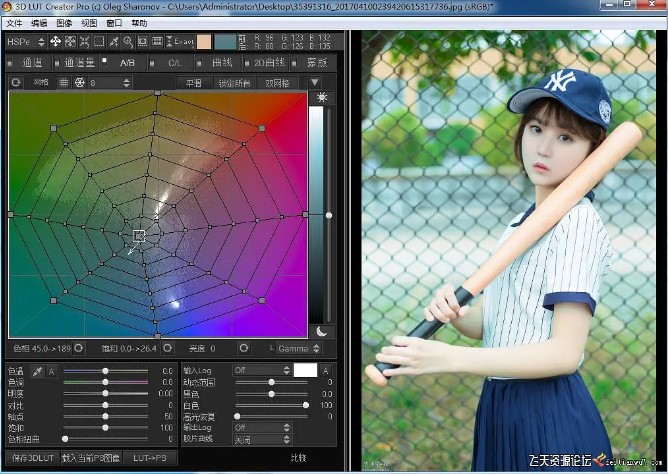The width and height of the screenshot is (668, 474).
Task: Click the rectangular selection tool icon
Action: tap(99, 41)
